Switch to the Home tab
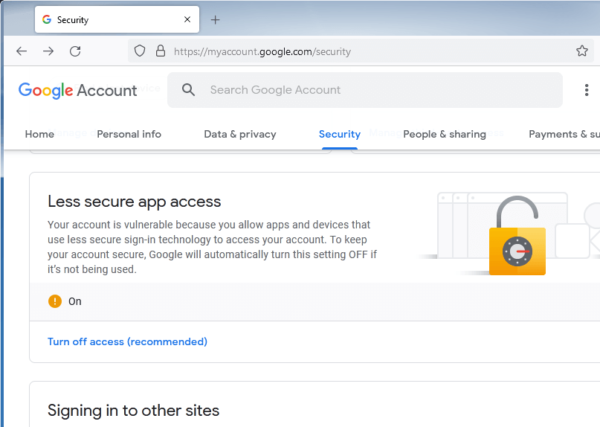This screenshot has width=600, height=427. (x=39, y=134)
